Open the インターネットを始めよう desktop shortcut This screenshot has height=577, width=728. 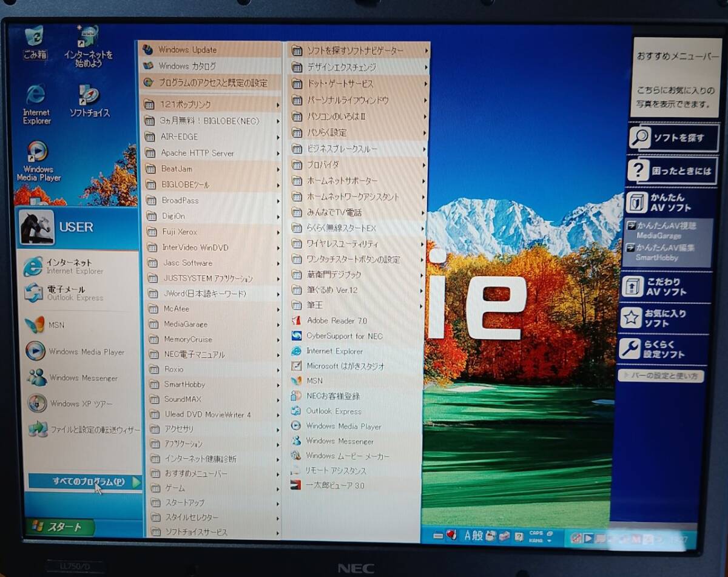pyautogui.click(x=89, y=46)
